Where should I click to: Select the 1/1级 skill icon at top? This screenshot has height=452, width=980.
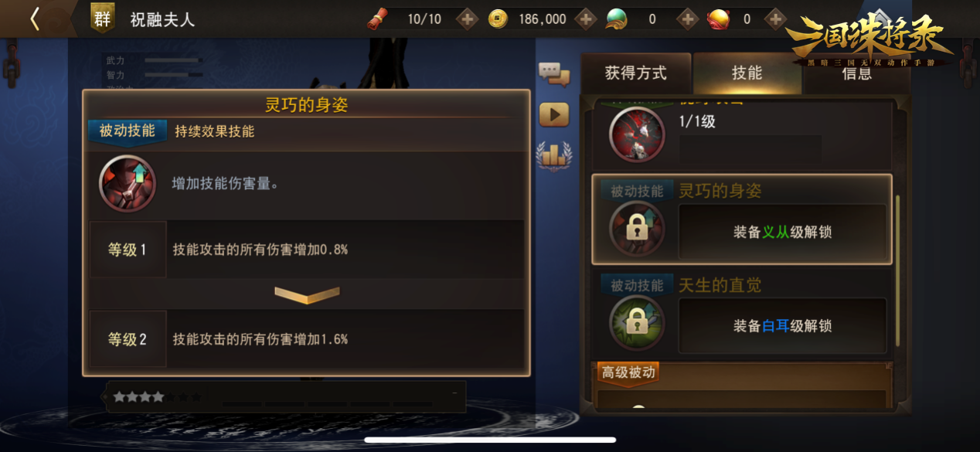coord(637,134)
